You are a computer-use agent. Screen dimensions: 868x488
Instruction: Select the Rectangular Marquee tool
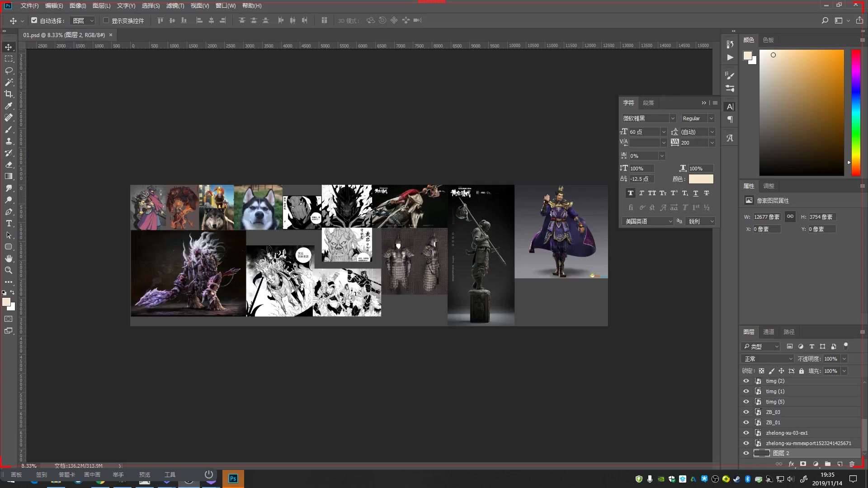click(x=9, y=59)
